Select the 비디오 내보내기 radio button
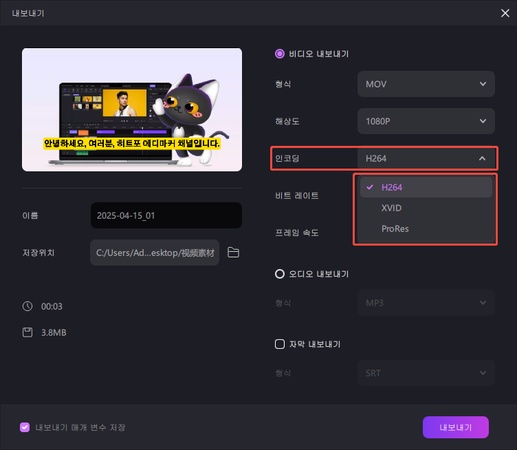Screen dimensions: 517x450 click(279, 54)
